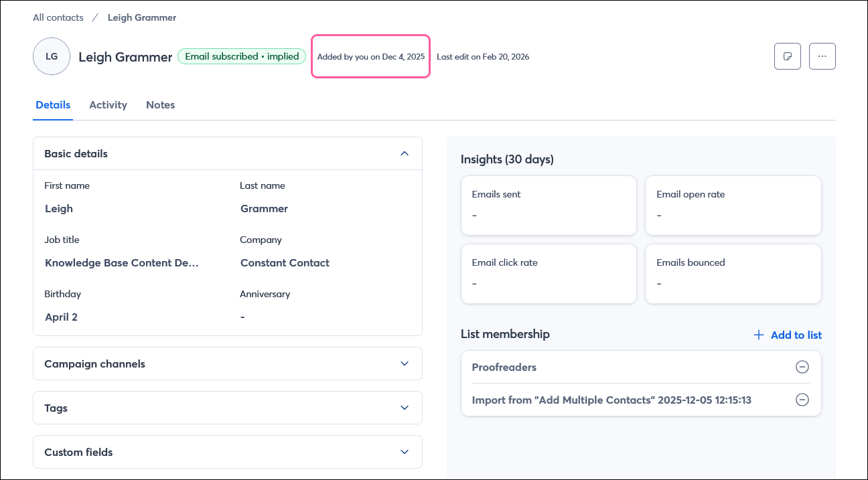The image size is (868, 480).
Task: Click Add to list
Action: click(x=796, y=335)
